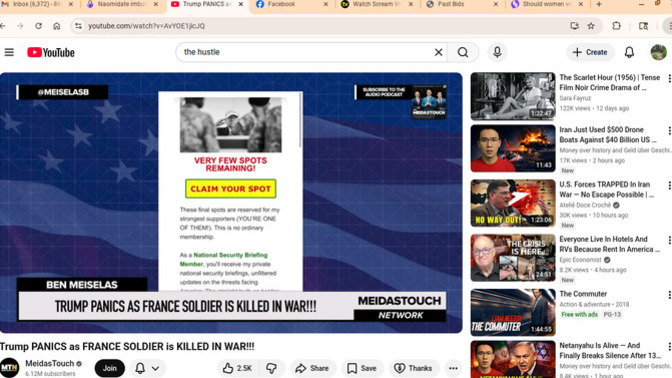Switch to 'Should women' tab
Image resolution: width=672 pixels, height=378 pixels.
(547, 5)
